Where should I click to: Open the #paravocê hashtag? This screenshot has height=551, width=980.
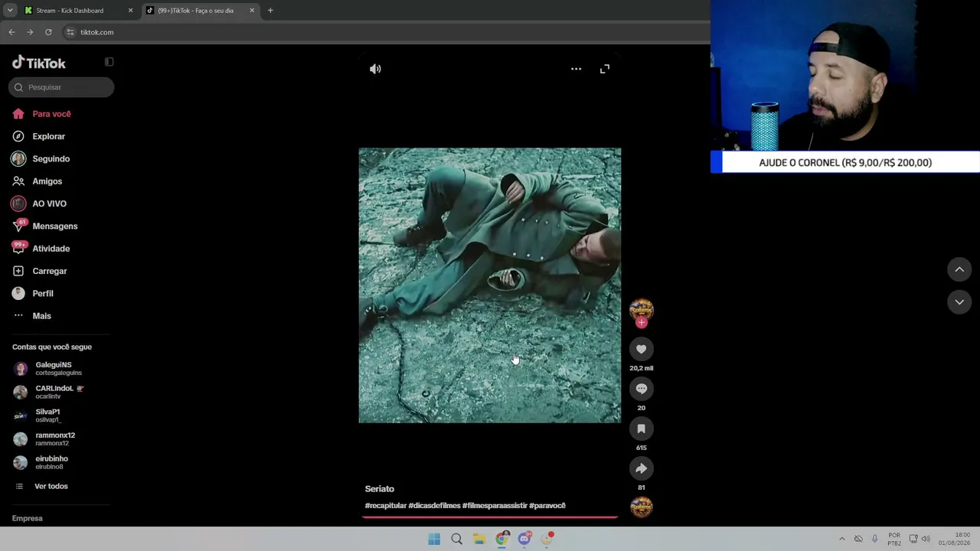tap(547, 506)
